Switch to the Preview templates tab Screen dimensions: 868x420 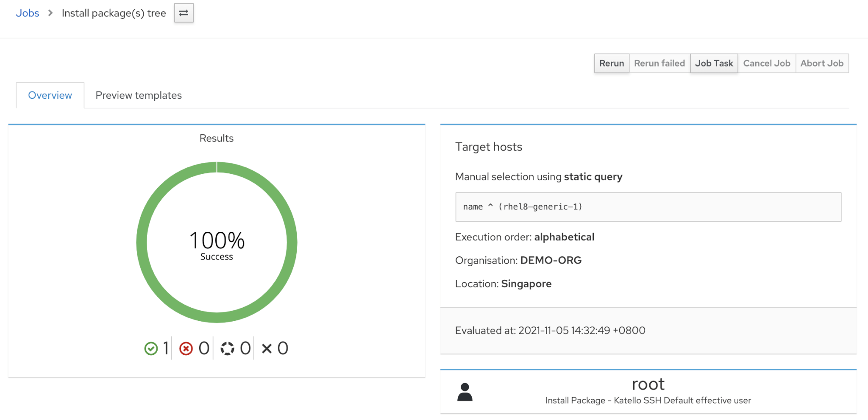(139, 95)
